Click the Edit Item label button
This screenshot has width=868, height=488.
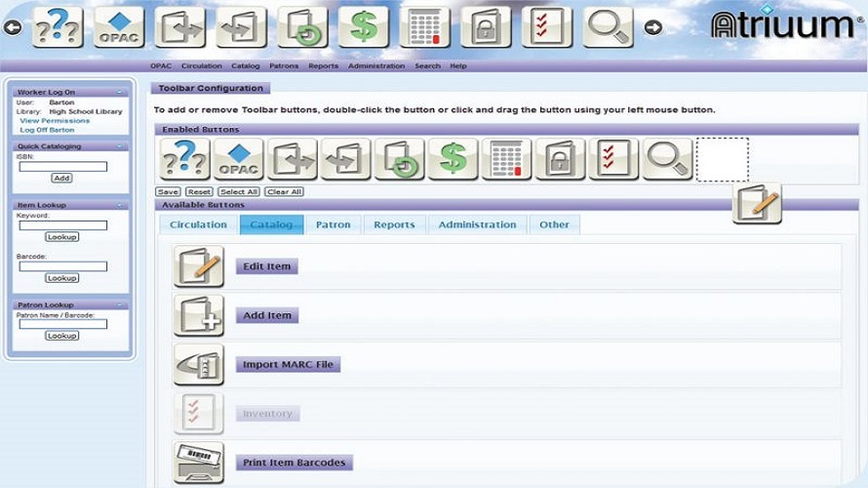pyautogui.click(x=267, y=266)
